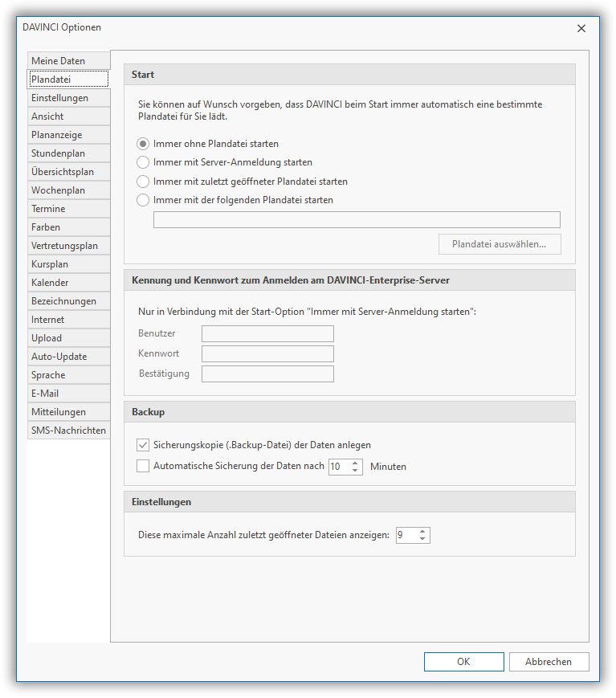
Task: Open the SMS-Nachrichten tab
Action: pyautogui.click(x=68, y=431)
